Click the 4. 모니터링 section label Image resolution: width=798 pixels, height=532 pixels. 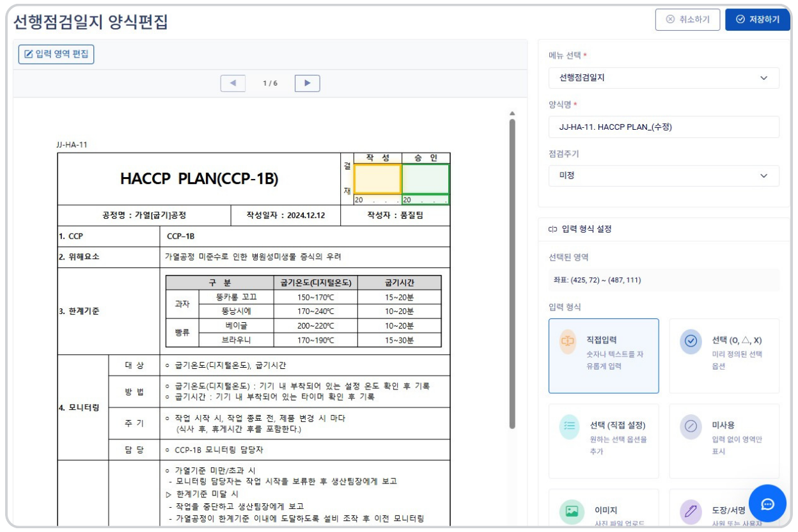pos(81,407)
